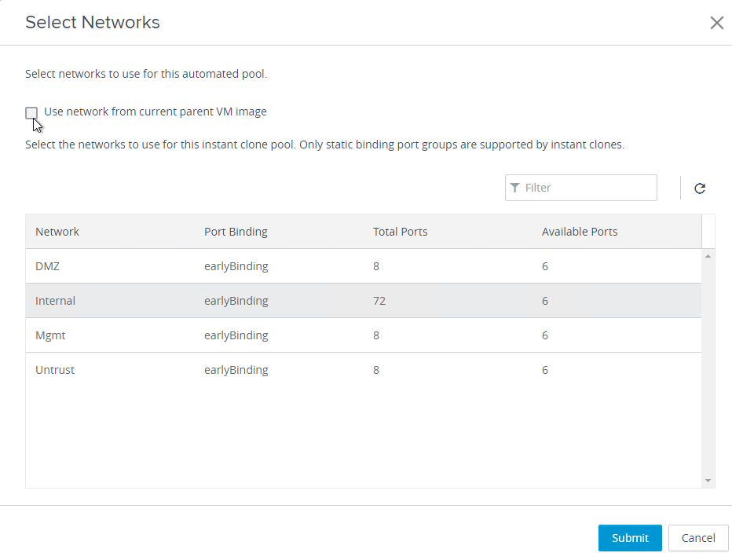Viewport: 732px width, 560px height.
Task: Close the Select Networks dialog
Action: click(x=716, y=23)
